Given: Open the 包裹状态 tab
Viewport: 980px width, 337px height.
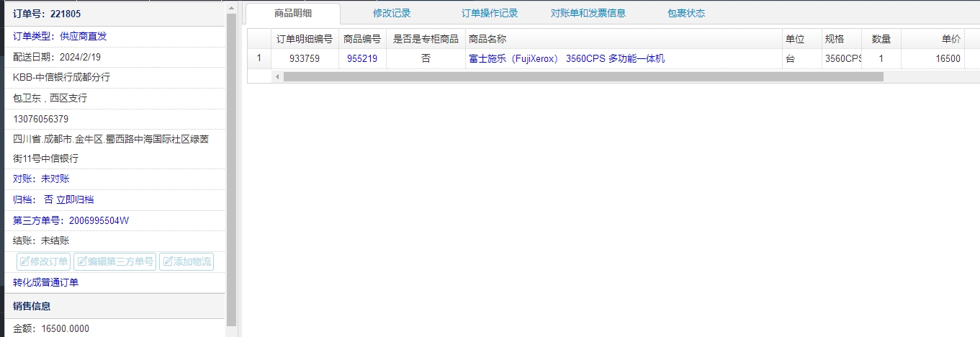Looking at the screenshot, I should click(686, 13).
